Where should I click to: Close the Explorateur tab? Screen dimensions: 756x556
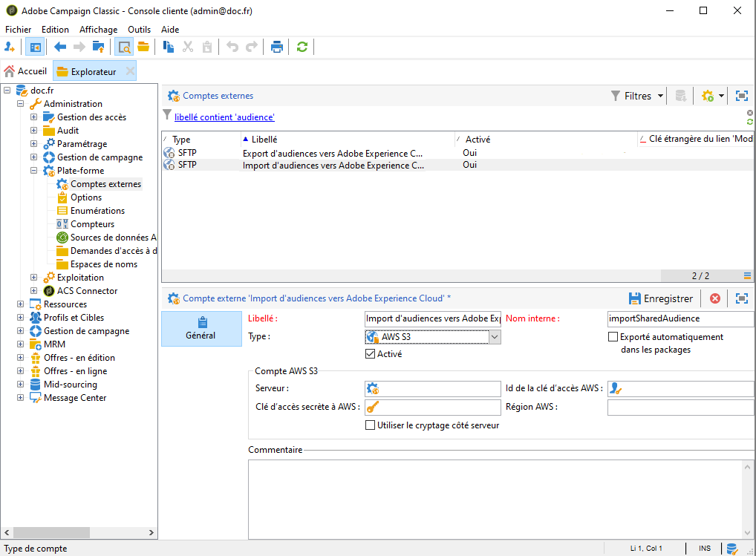(130, 71)
